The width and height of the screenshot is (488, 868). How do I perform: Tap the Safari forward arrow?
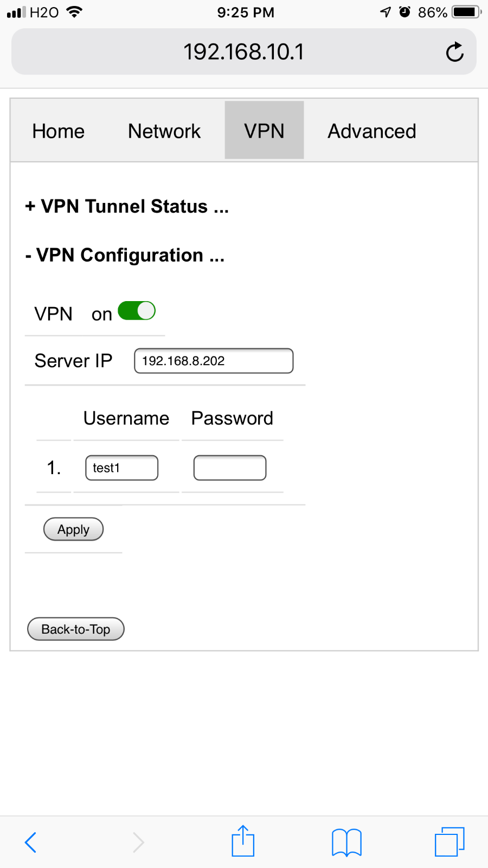tap(138, 843)
